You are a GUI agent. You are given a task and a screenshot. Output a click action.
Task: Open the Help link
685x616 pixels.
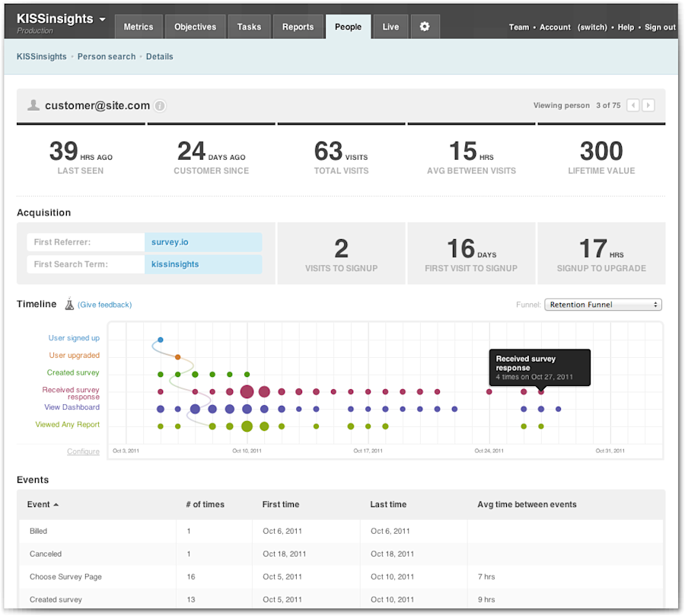626,27
